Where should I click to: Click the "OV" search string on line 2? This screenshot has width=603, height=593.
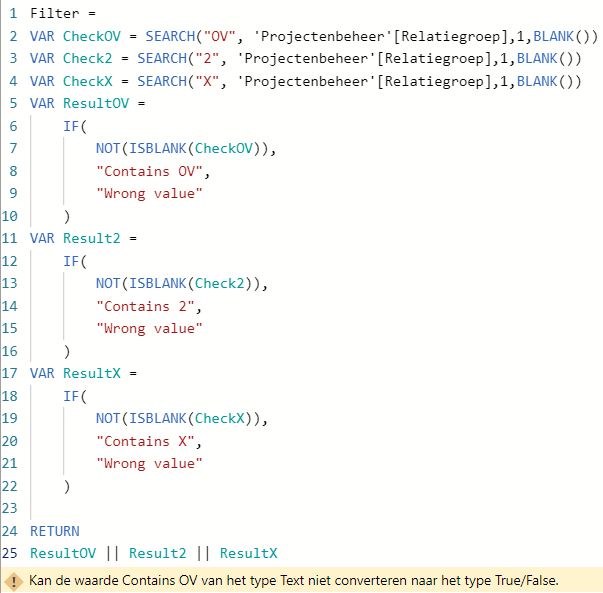pos(219,36)
